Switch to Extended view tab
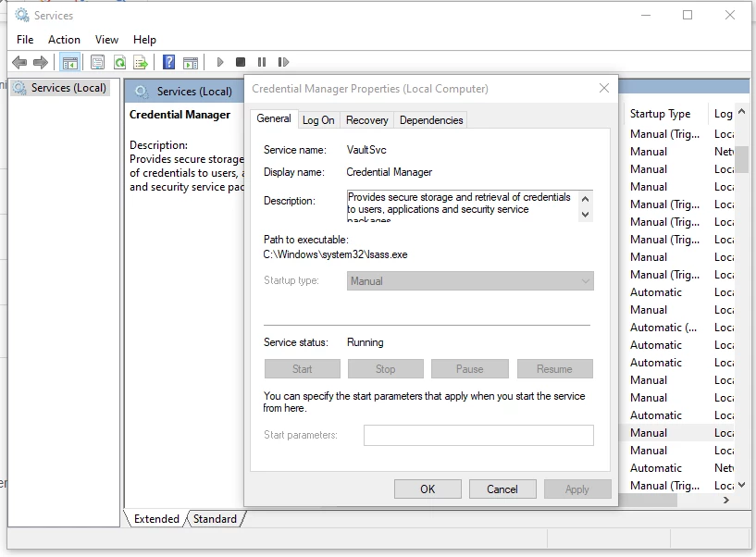The image size is (756, 557). click(x=155, y=519)
